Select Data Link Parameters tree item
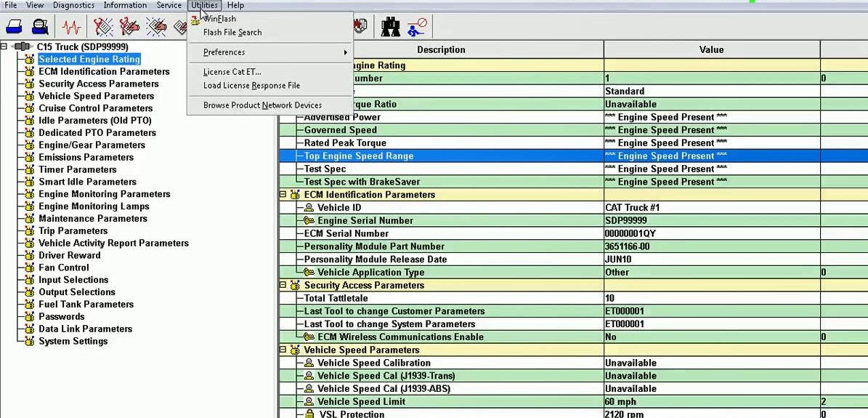868x418 pixels. 85,329
